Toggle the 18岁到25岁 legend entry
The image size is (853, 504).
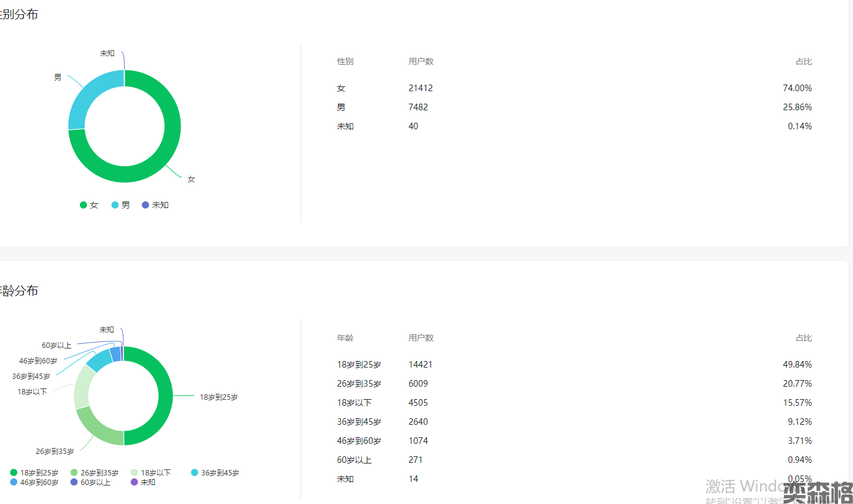tap(35, 472)
